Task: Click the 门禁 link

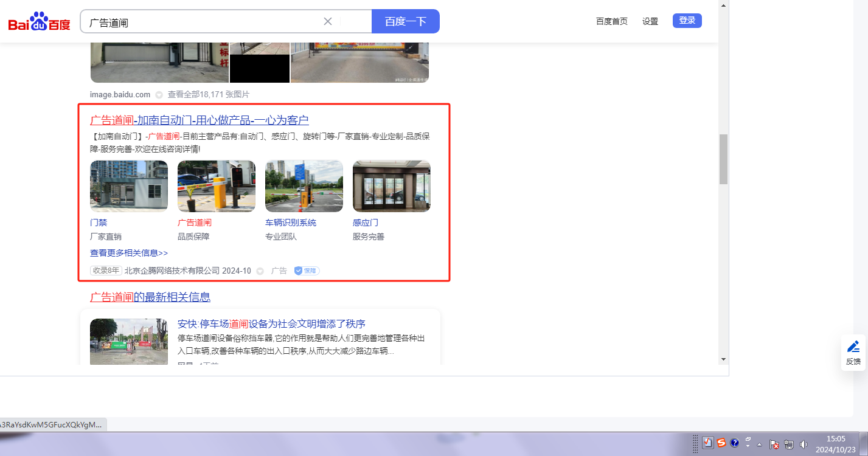Action: [99, 223]
